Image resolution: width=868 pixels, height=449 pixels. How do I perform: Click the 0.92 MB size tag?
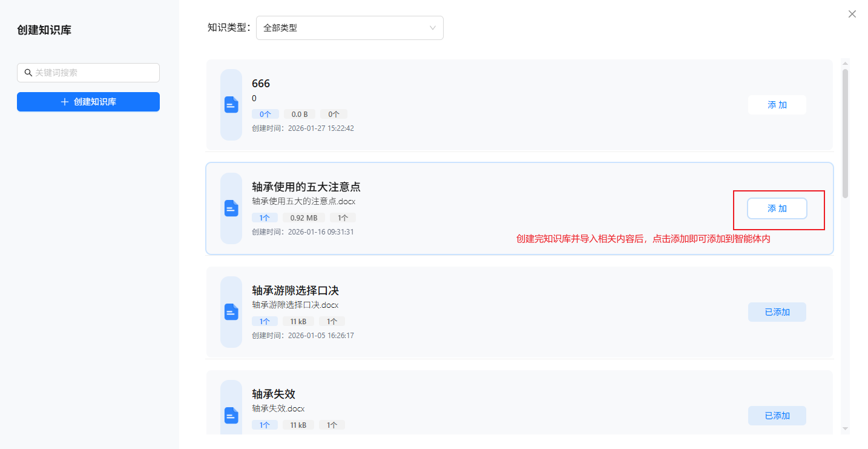click(x=303, y=218)
